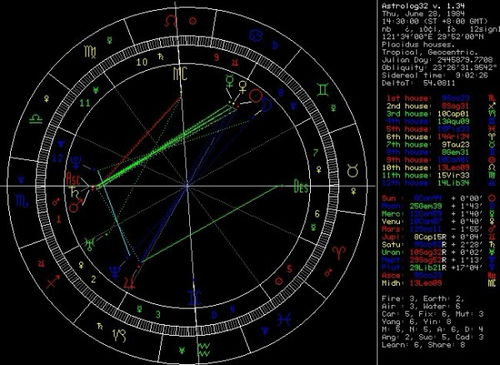Image resolution: width=500 pixels, height=365 pixels.
Task: Select the yellow Saturn glyph under the Asc label
Action: (73, 192)
